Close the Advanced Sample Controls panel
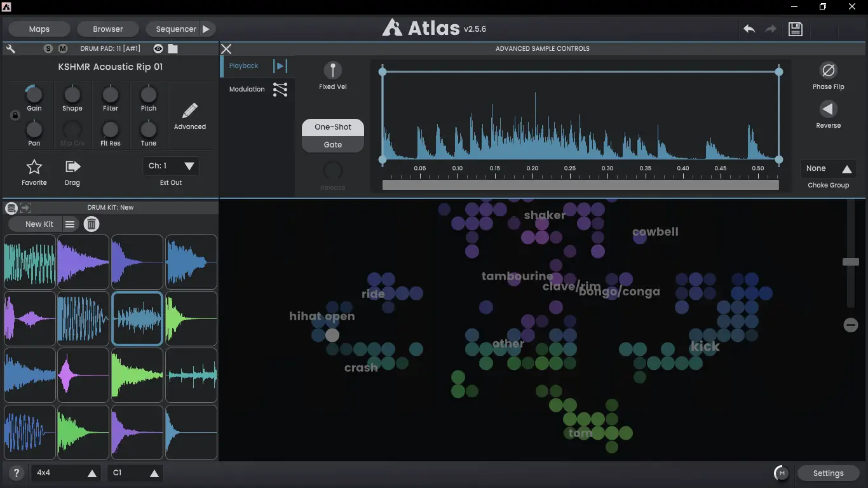868x488 pixels. 226,49
